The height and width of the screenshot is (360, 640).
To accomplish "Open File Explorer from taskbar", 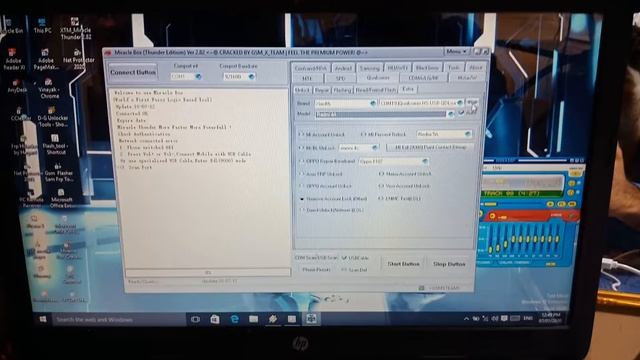I will 253,319.
